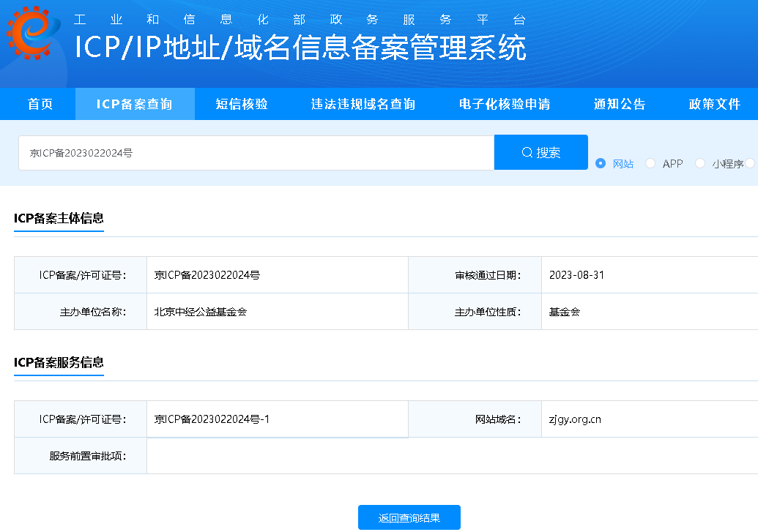758x532 pixels.
Task: Select the 网站 radio option
Action: tap(601, 164)
